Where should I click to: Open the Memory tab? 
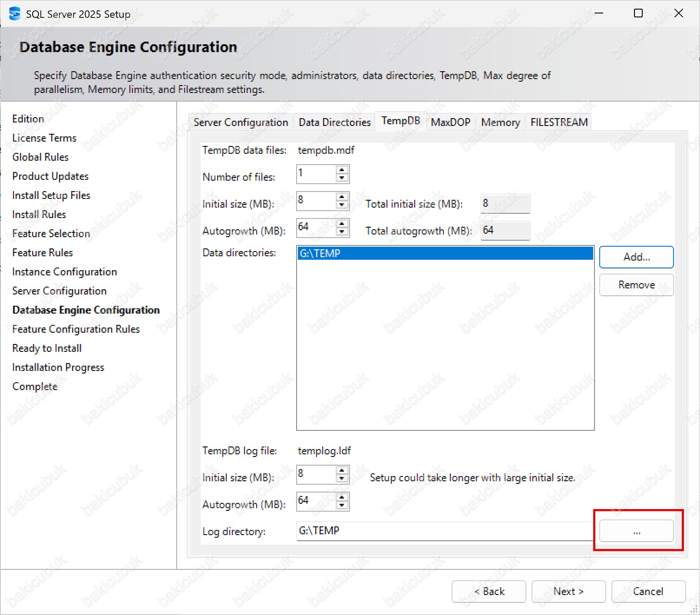click(x=500, y=122)
